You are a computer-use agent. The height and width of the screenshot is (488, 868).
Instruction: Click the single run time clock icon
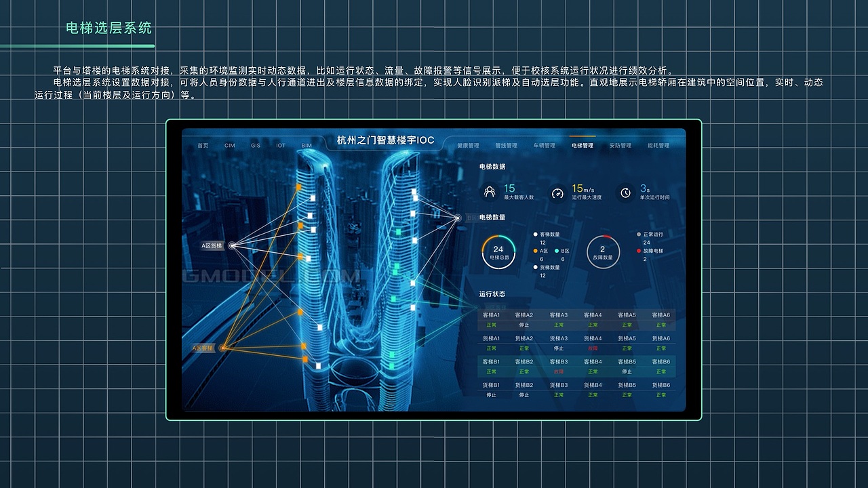[625, 192]
